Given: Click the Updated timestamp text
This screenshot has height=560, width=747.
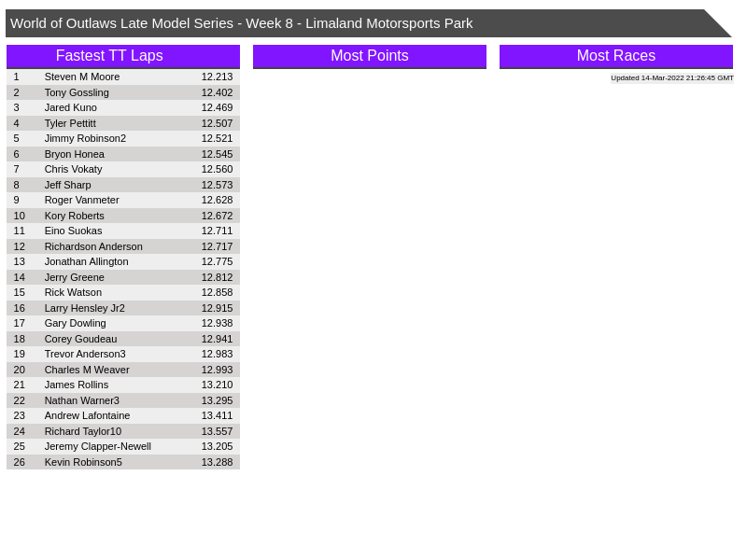Looking at the screenshot, I should [671, 78].
